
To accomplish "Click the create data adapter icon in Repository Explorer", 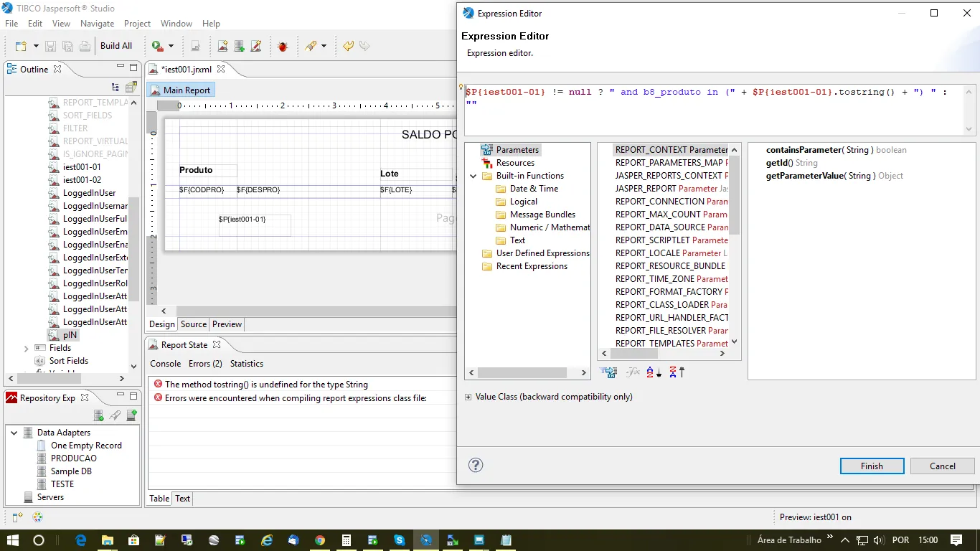I will (x=99, y=415).
